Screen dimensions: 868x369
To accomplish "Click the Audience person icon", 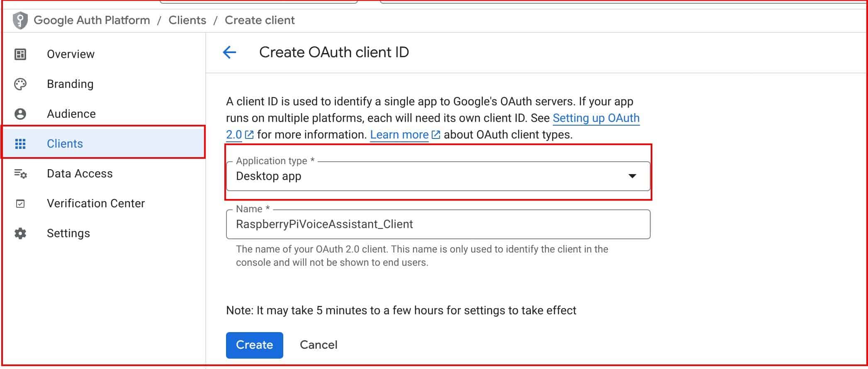I will (20, 114).
